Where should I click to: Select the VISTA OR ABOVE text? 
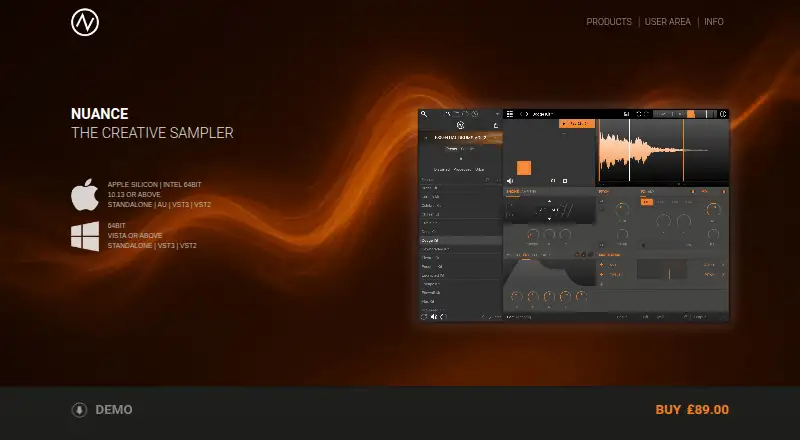tap(135, 235)
